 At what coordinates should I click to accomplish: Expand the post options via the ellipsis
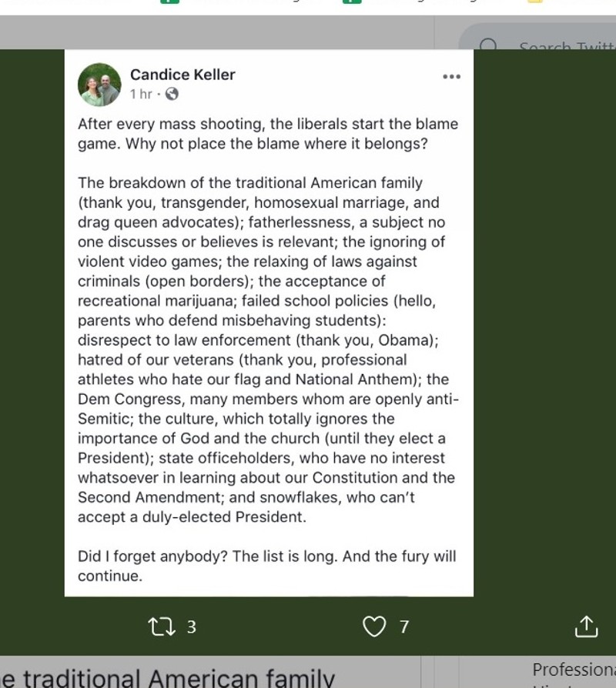tap(451, 75)
